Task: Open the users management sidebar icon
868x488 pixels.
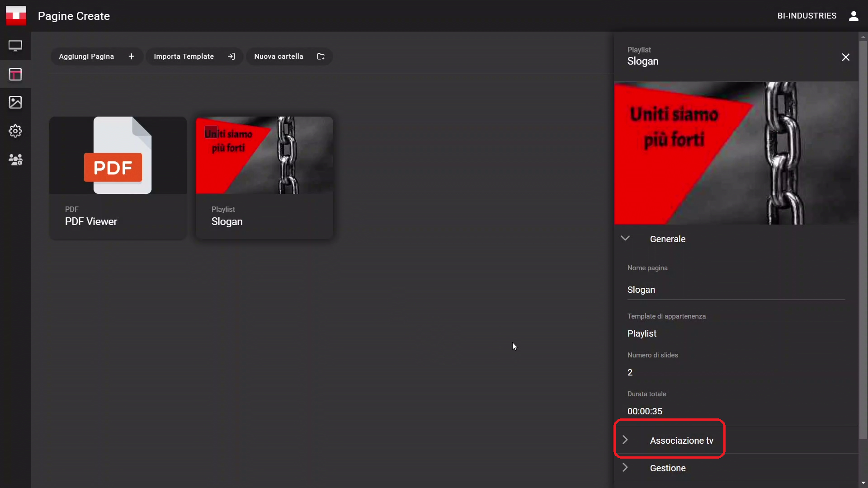Action: (x=15, y=160)
